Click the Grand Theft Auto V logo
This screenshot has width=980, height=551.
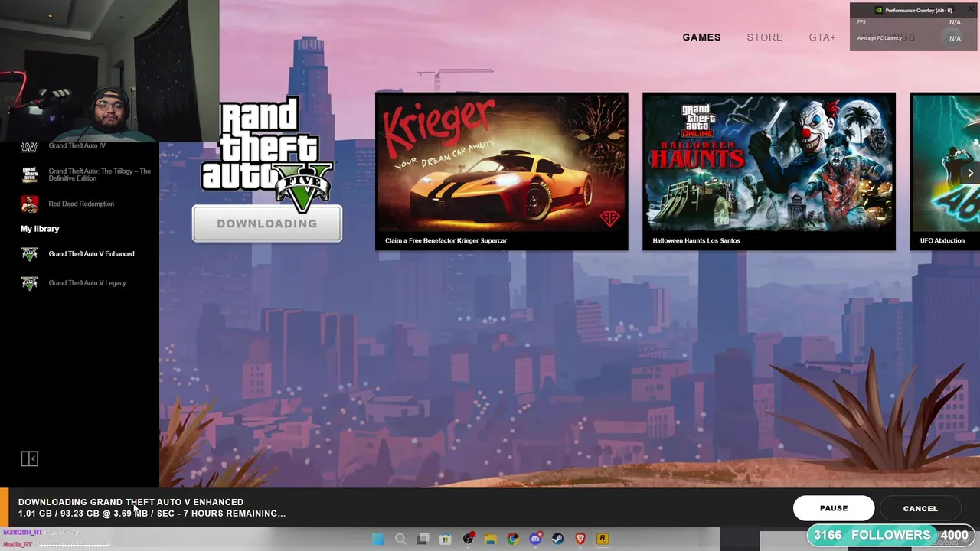coord(267,155)
